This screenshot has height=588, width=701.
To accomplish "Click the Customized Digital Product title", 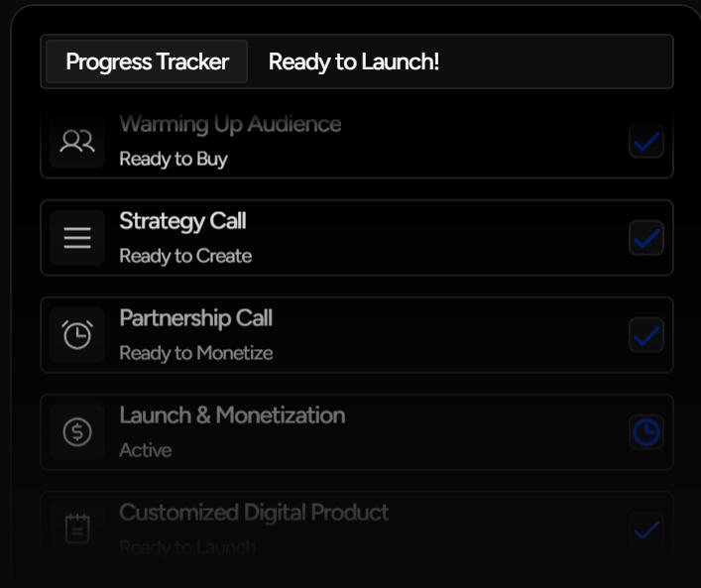I will coord(254,513).
